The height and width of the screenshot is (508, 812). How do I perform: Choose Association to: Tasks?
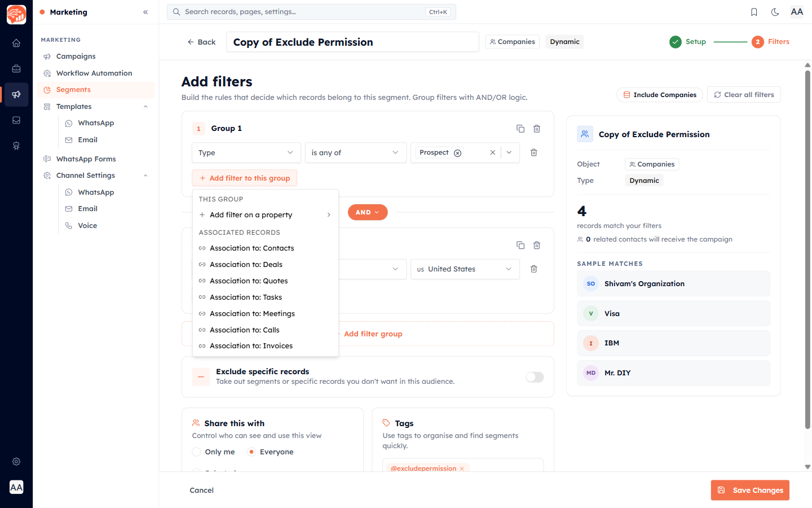265,297
